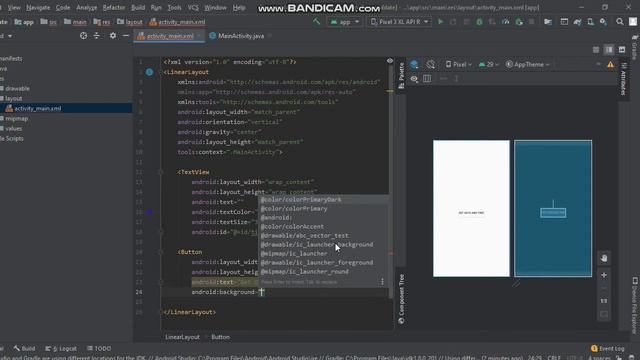Screen dimensions: 640x360
Task: Open the Navigate menu
Action: pos(38,7)
